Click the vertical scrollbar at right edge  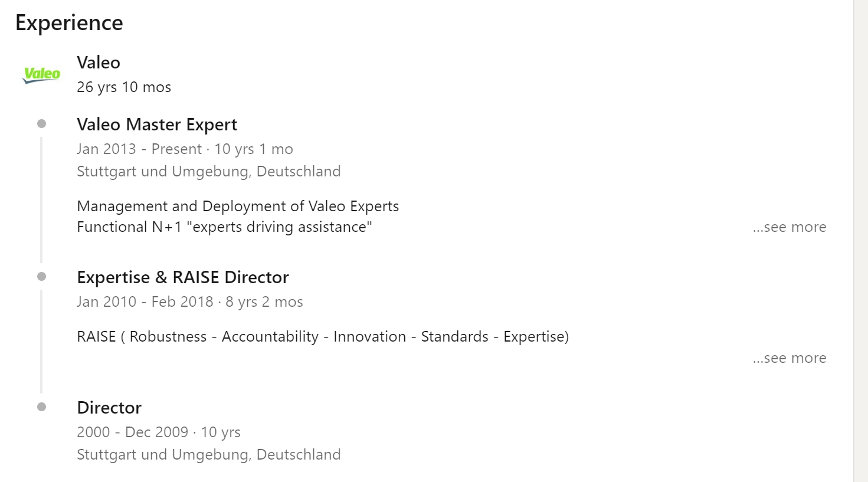pos(860,241)
